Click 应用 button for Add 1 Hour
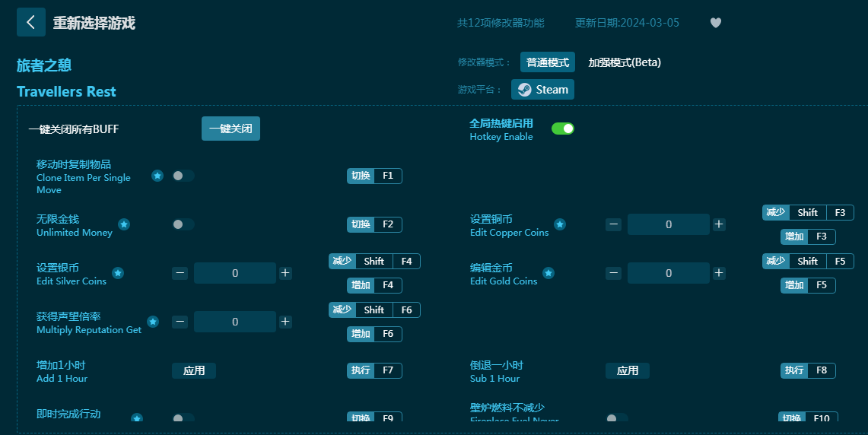868x435 pixels. tap(194, 370)
